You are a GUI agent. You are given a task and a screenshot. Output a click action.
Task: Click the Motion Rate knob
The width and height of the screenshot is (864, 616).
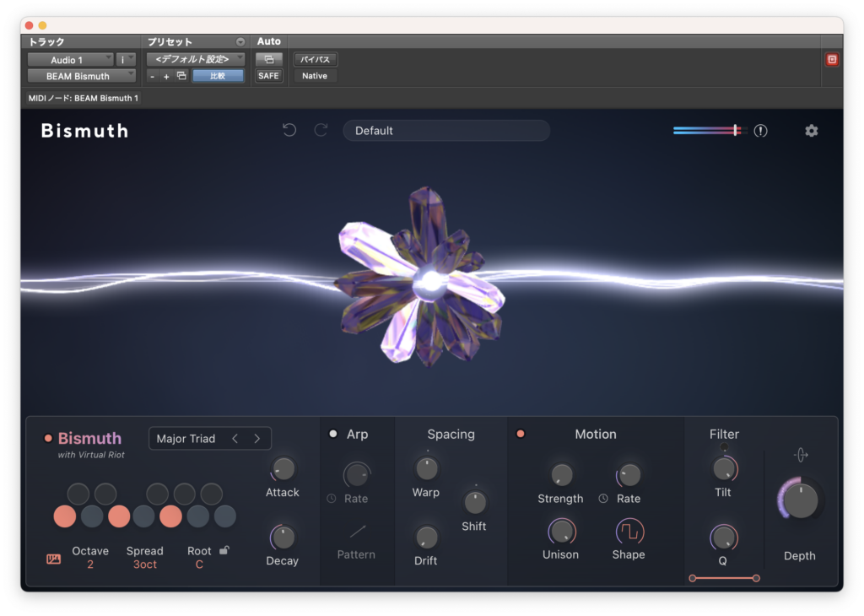click(629, 474)
